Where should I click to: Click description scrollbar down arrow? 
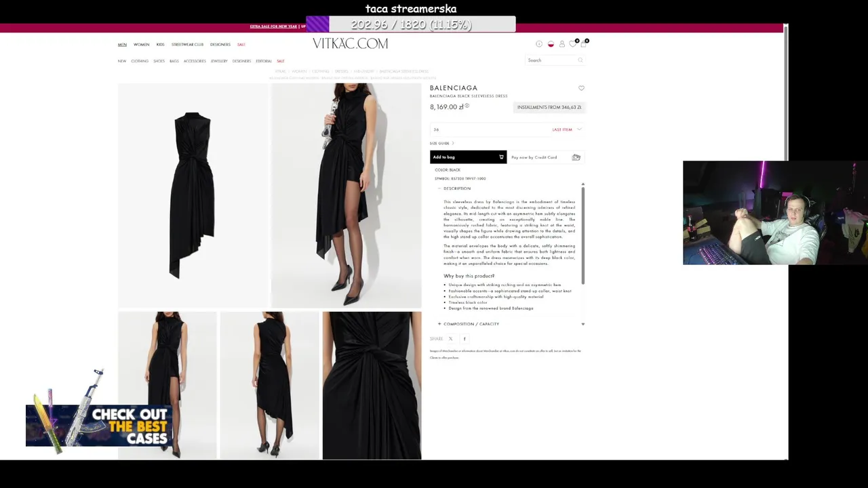(583, 324)
